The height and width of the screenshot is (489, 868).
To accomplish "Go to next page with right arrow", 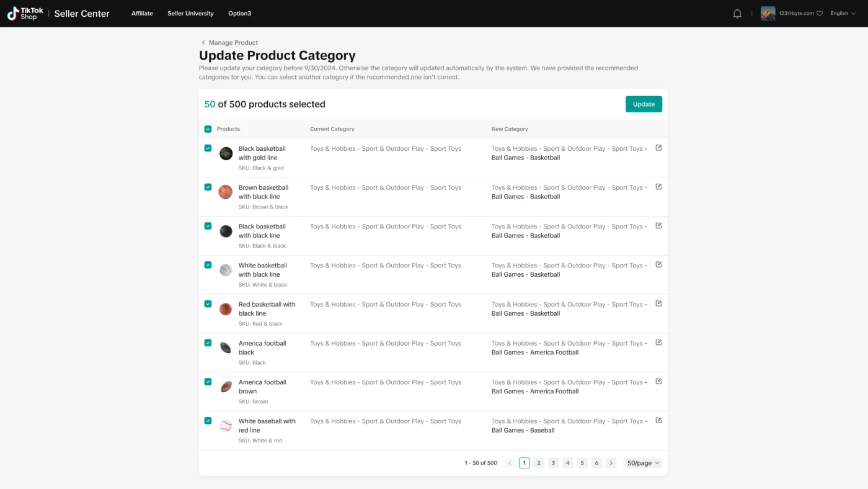I will coord(611,463).
